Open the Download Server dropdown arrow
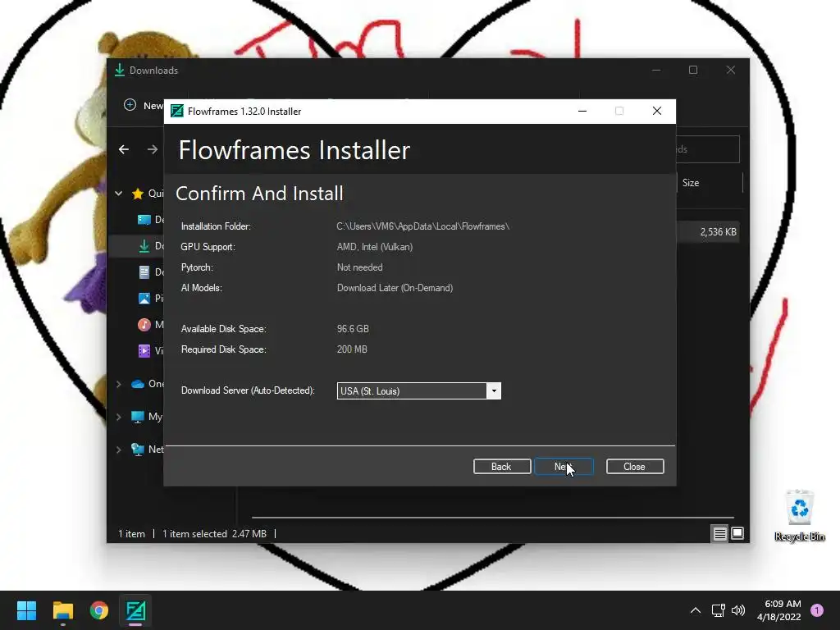Screen dimensions: 840x630 click(494, 391)
